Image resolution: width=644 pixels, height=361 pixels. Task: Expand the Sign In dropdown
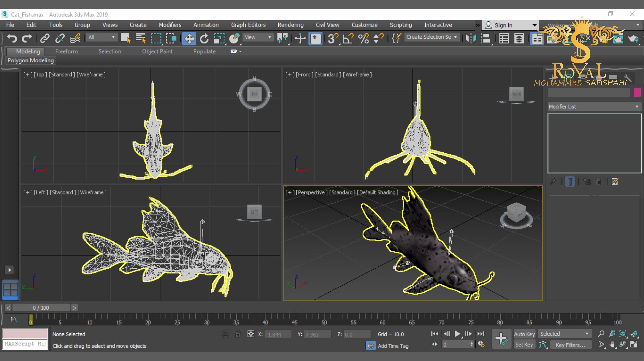(535, 25)
